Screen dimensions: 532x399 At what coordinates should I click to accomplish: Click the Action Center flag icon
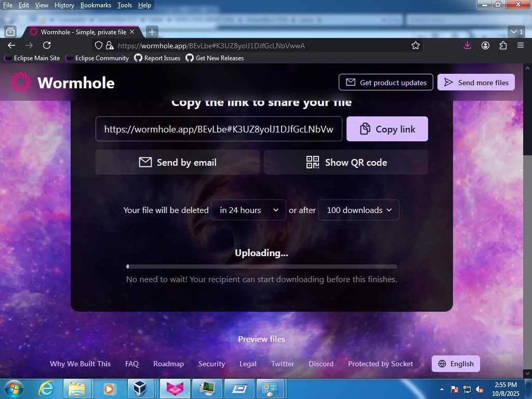454,389
